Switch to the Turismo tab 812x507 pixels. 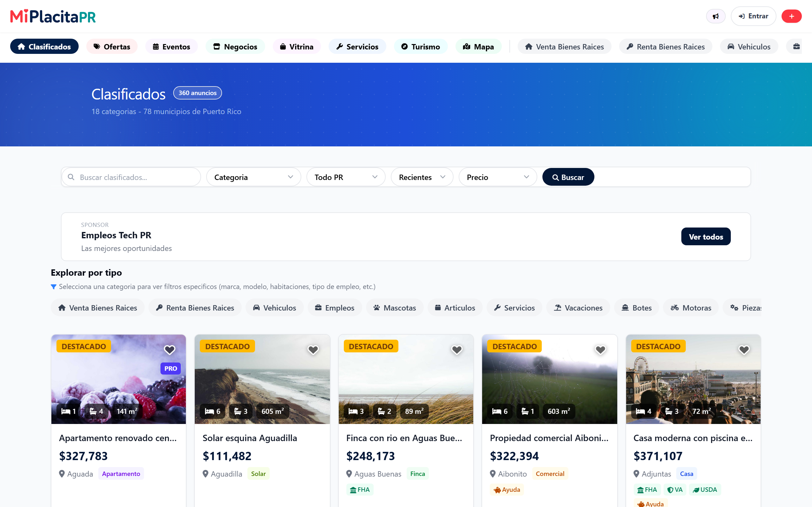pos(421,46)
